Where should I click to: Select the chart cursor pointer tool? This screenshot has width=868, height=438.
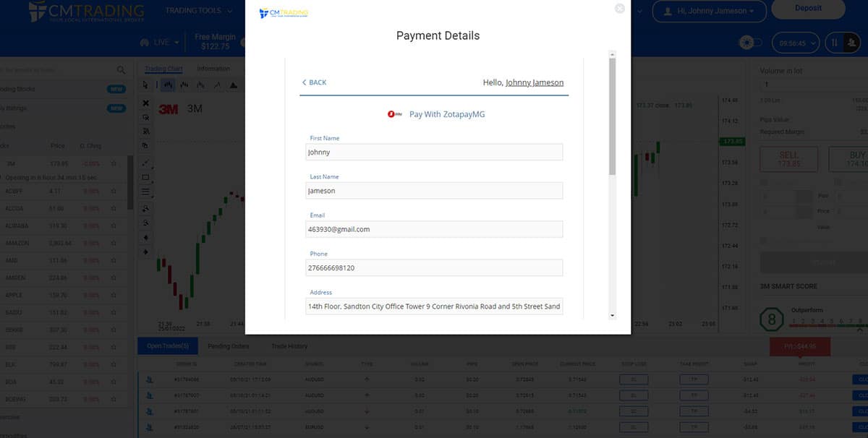(146, 85)
